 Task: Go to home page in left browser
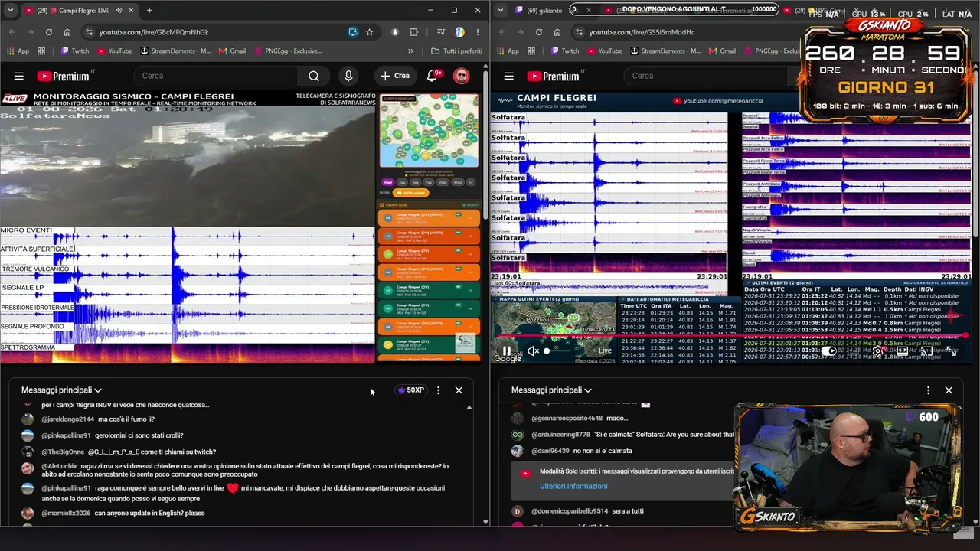(67, 32)
